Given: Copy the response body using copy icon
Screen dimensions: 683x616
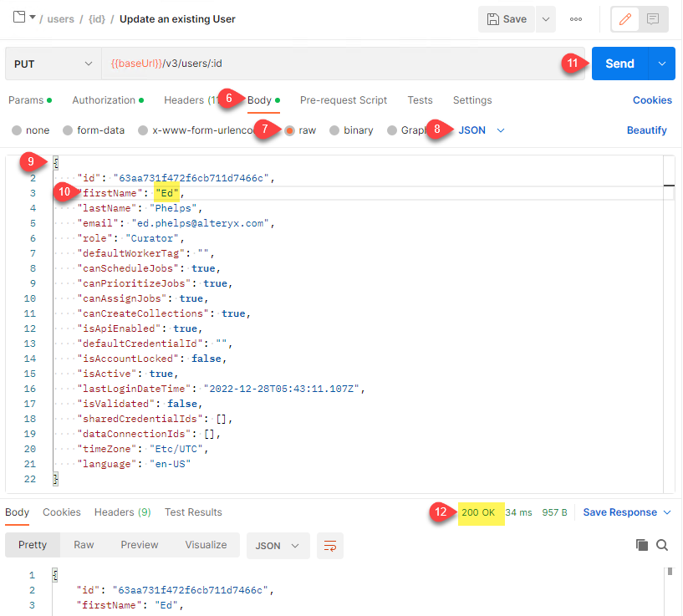Looking at the screenshot, I should [642, 544].
